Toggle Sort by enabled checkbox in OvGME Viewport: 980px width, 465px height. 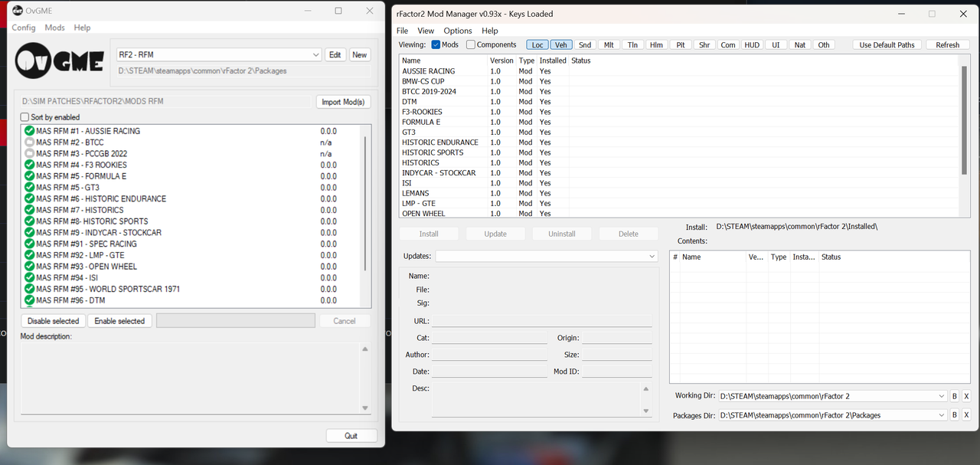pos(25,117)
